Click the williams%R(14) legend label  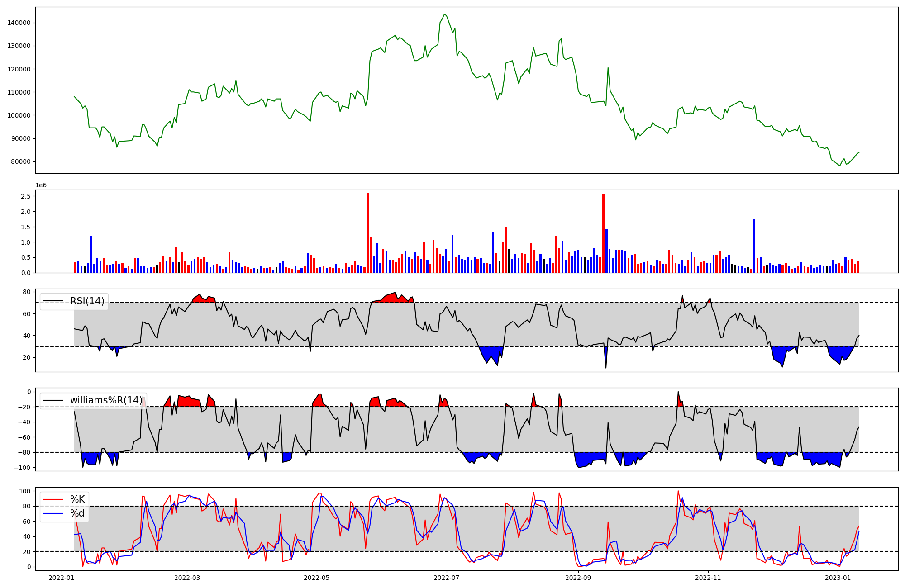click(106, 400)
